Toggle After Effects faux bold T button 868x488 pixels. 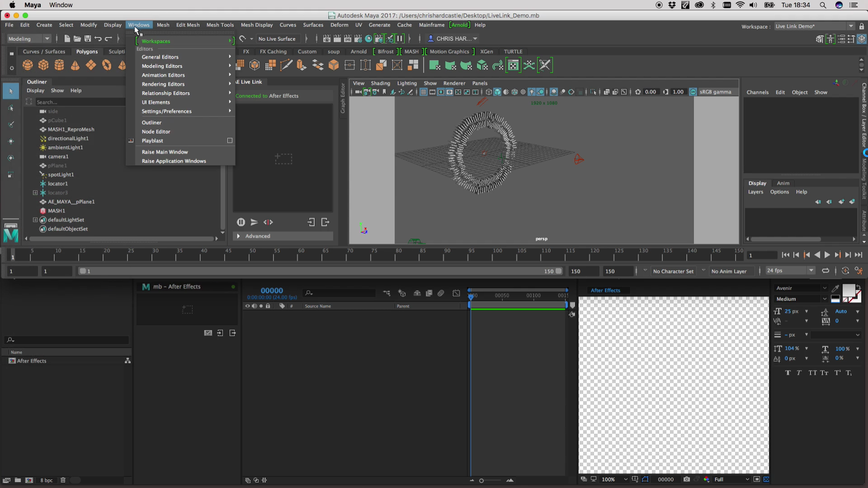[788, 373]
